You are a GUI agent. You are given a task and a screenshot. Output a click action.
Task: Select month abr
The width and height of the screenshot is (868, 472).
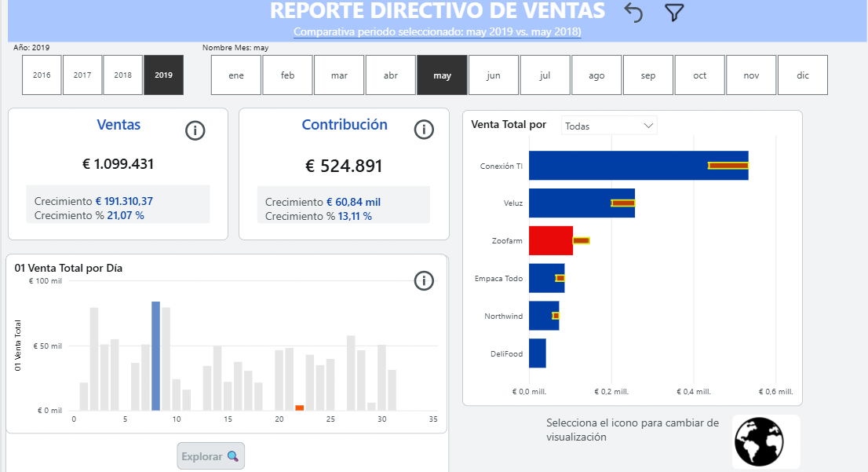coord(391,75)
